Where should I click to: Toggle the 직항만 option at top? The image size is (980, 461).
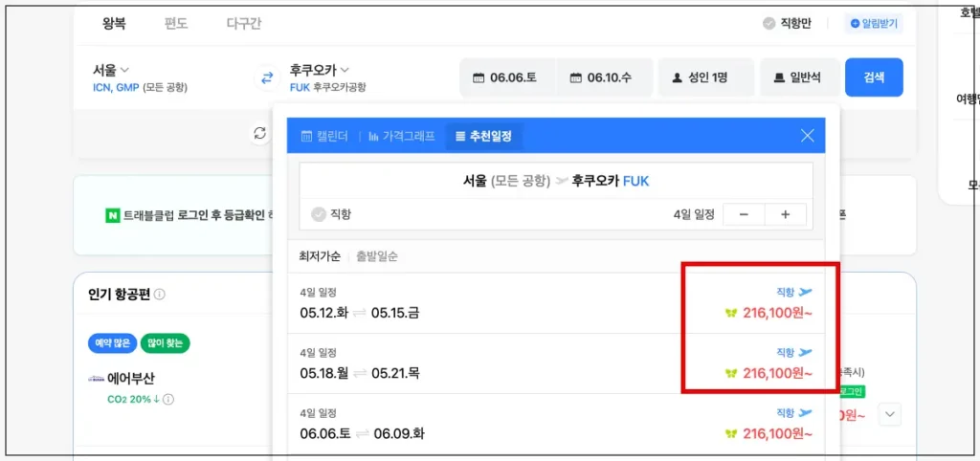tap(788, 24)
